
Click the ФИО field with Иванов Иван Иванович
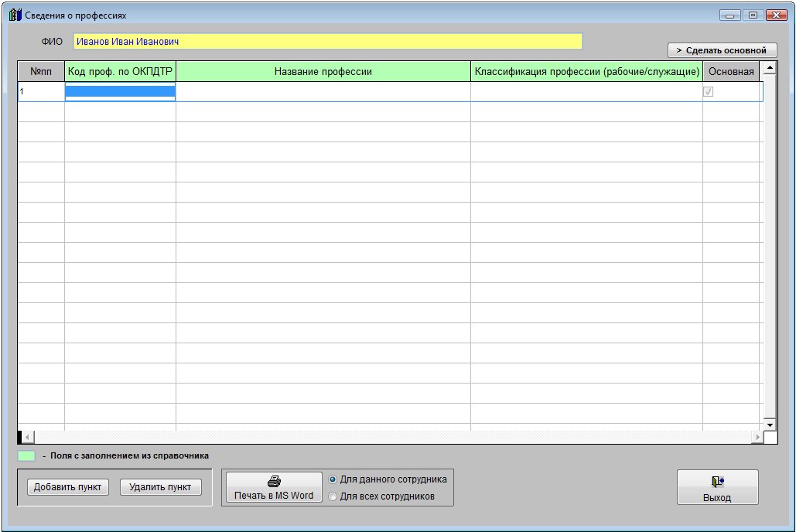click(x=328, y=42)
